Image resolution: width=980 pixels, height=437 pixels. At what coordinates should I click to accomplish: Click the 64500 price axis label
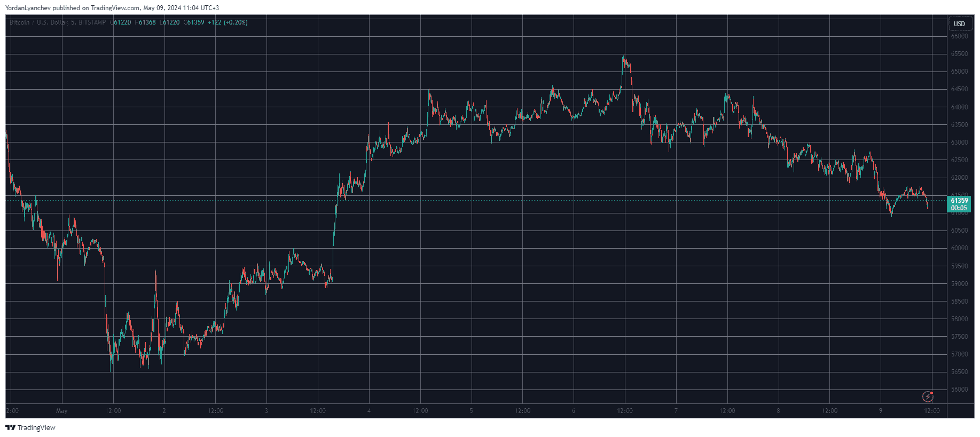click(959, 89)
